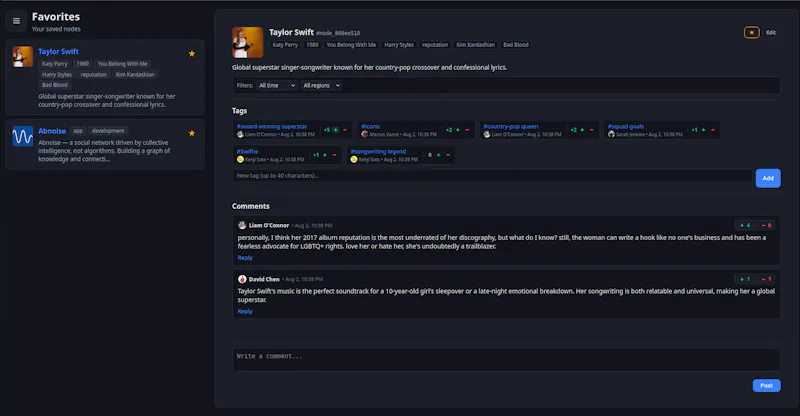Select 1989 chip in node header
Screen dimensions: 800x416
312,45
